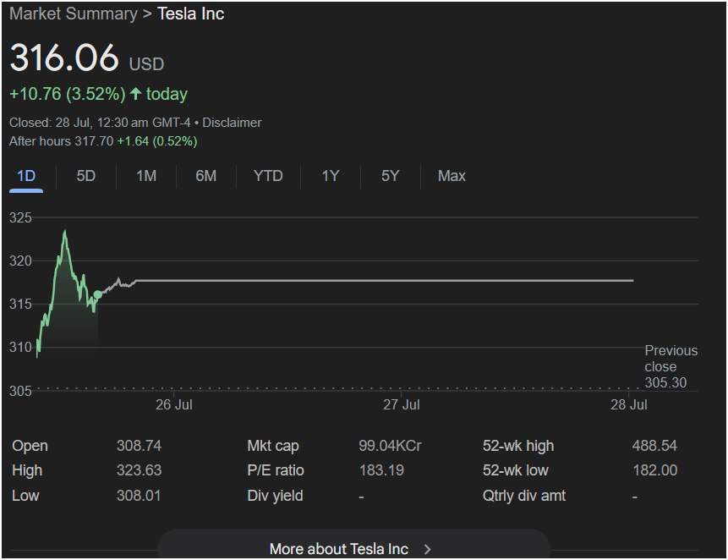Click the Qtrly div amt label
The width and height of the screenshot is (728, 560).
pyautogui.click(x=524, y=496)
